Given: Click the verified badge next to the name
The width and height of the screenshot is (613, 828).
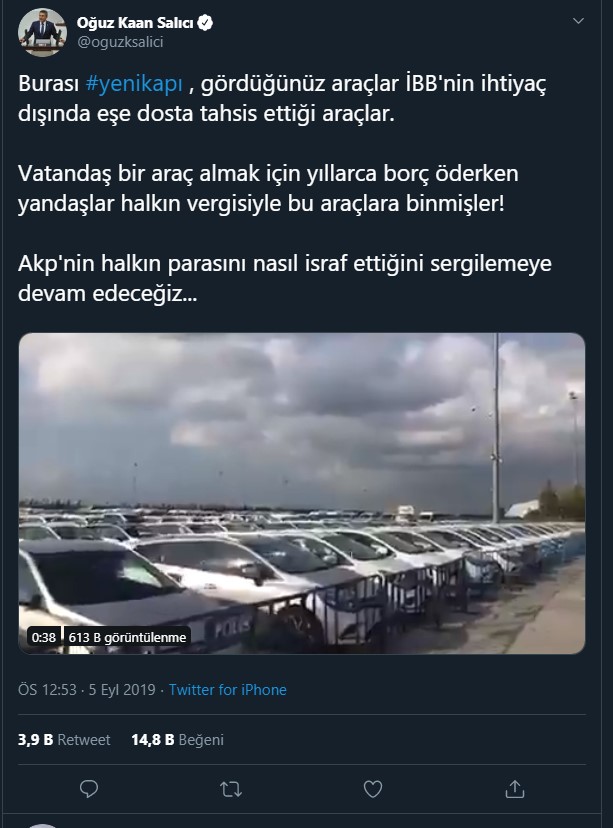Looking at the screenshot, I should (205, 23).
